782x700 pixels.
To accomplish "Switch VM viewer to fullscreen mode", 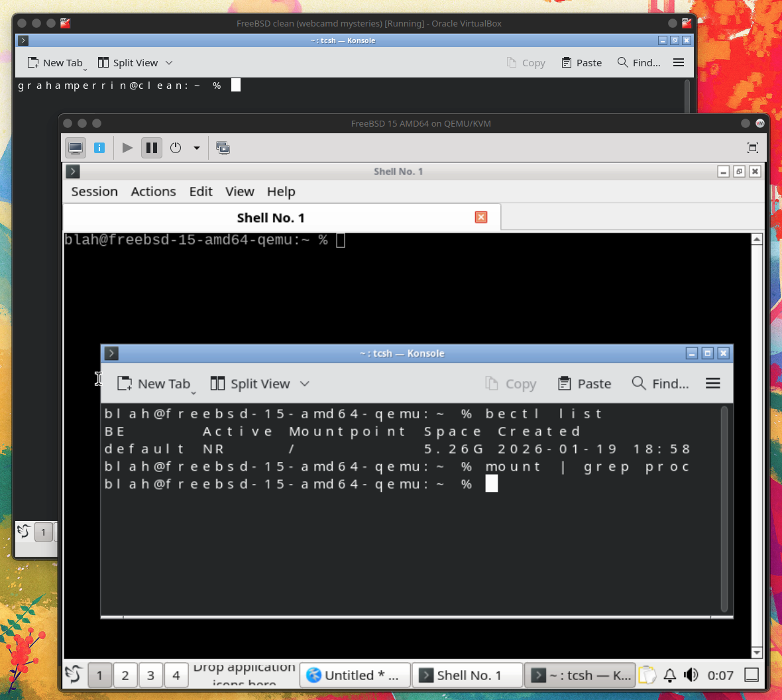I will [753, 148].
